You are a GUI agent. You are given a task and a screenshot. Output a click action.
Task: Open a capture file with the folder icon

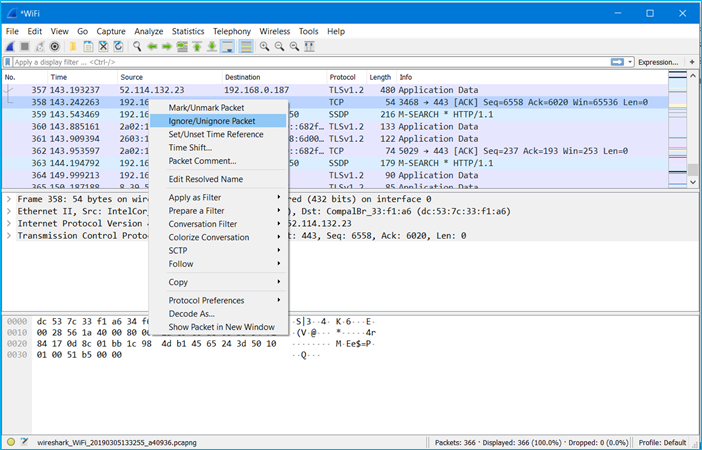[73, 47]
